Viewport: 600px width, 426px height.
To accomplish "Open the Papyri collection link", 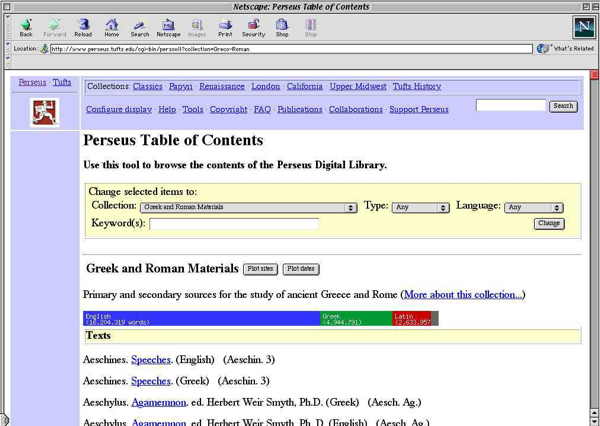I will (x=181, y=87).
